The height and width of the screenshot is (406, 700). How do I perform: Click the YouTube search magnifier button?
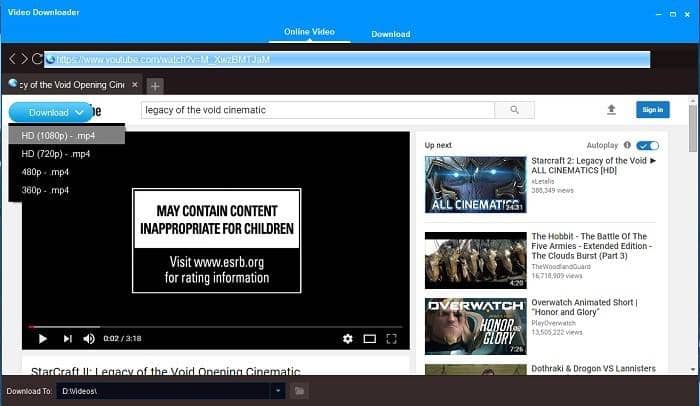(514, 110)
